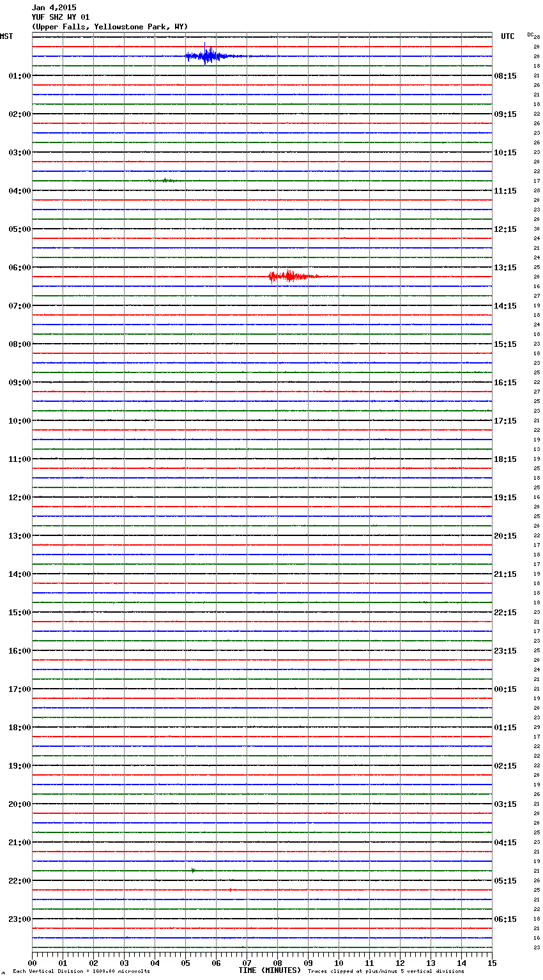Click the 13:15 UTC time label
Image resolution: width=543 pixels, height=980 pixels.
click(505, 268)
